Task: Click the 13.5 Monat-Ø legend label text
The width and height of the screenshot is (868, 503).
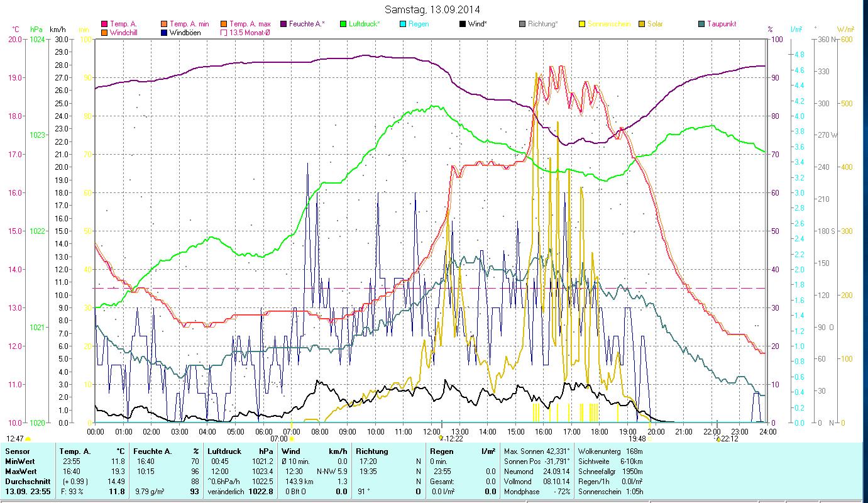Action: click(x=250, y=32)
